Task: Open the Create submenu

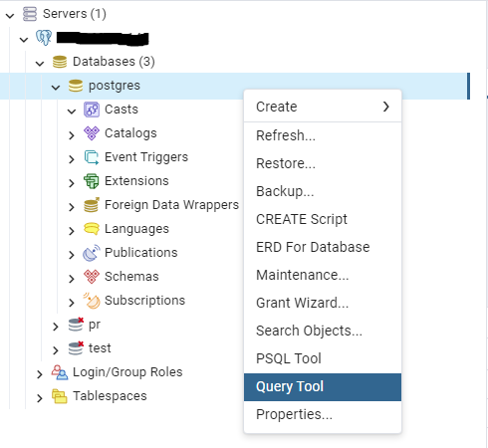Action: tap(323, 107)
